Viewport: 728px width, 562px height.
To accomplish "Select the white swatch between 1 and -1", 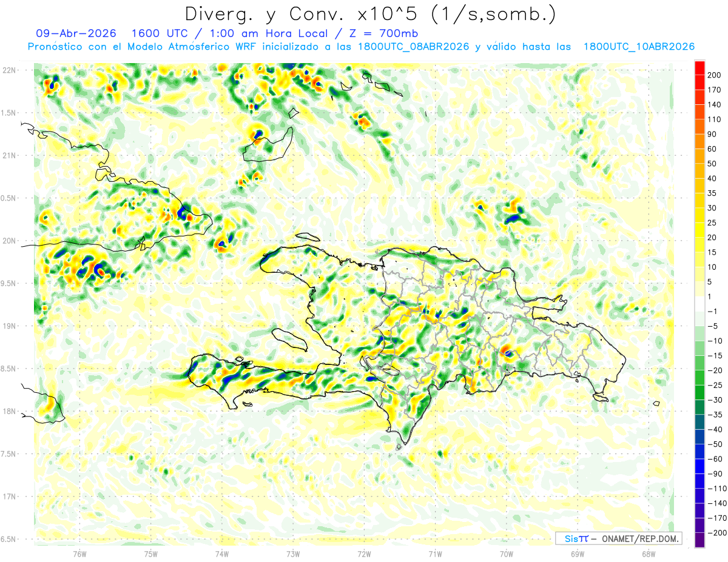I will coord(699,304).
